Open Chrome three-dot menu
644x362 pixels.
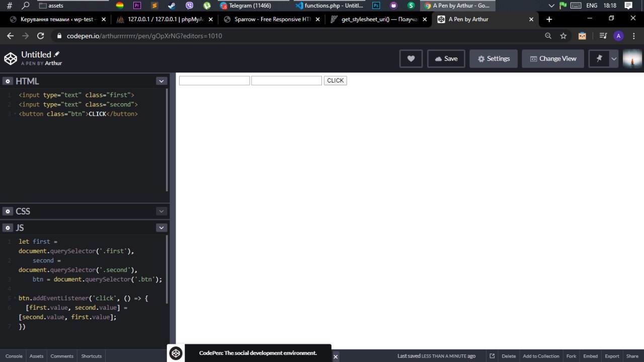634,36
